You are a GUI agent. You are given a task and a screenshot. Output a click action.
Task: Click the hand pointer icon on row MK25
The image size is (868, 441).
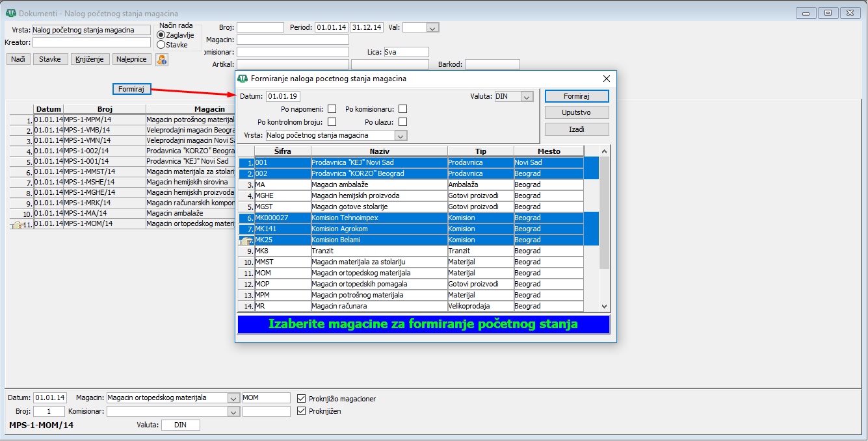point(246,240)
